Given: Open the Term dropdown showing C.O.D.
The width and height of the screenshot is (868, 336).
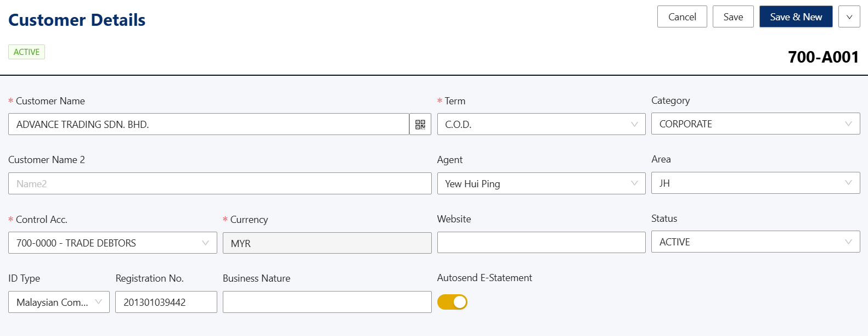Looking at the screenshot, I should pyautogui.click(x=541, y=125).
